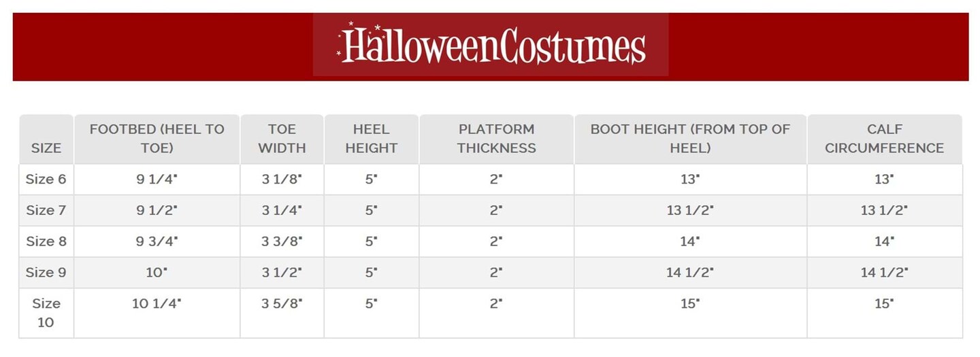This screenshot has width=980, height=357.
Task: Select the 10 1/4" footbed value
Action: tap(157, 304)
